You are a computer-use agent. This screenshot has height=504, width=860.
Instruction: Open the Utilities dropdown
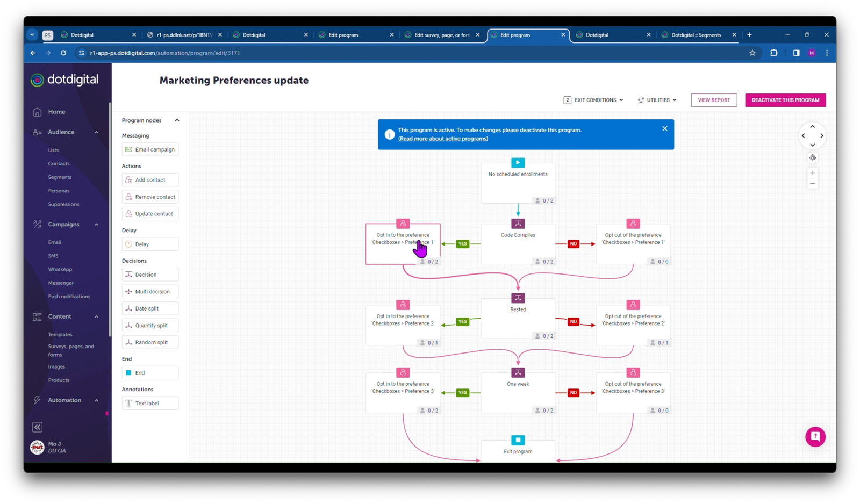click(x=657, y=100)
